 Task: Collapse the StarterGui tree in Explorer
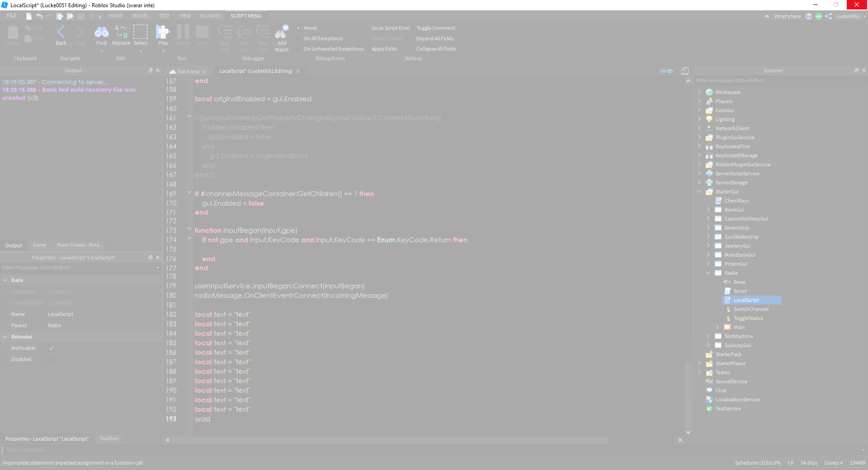(699, 192)
